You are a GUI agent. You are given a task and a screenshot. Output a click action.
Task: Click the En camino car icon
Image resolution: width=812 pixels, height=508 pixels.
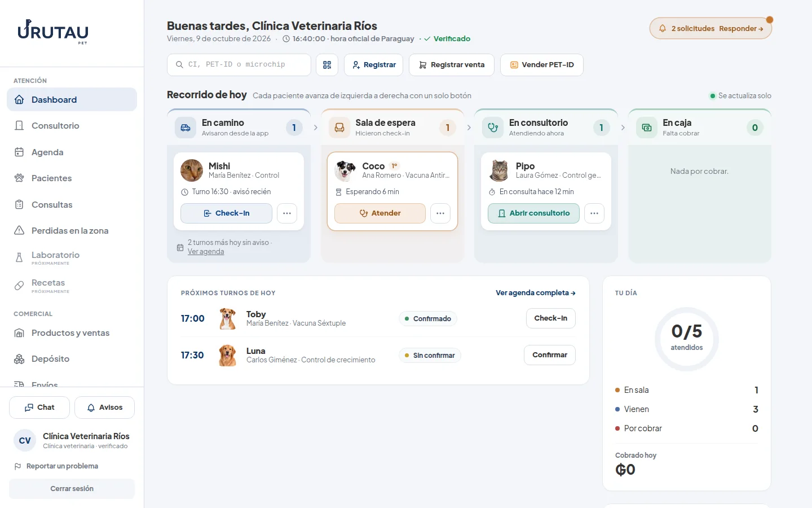point(186,128)
